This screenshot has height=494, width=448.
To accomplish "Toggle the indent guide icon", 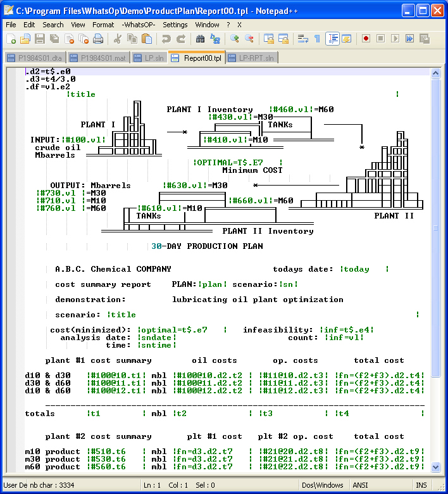I will coord(332,39).
